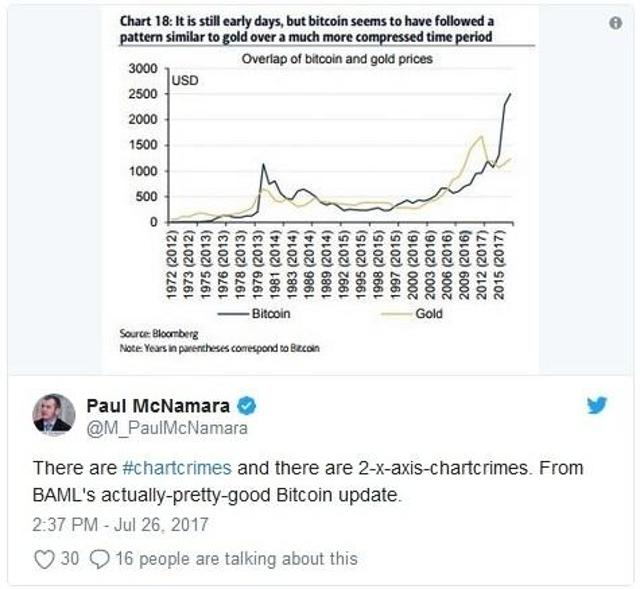The width and height of the screenshot is (640, 589).
Task: Open Paul McNamara's profile picture
Action: point(53,414)
